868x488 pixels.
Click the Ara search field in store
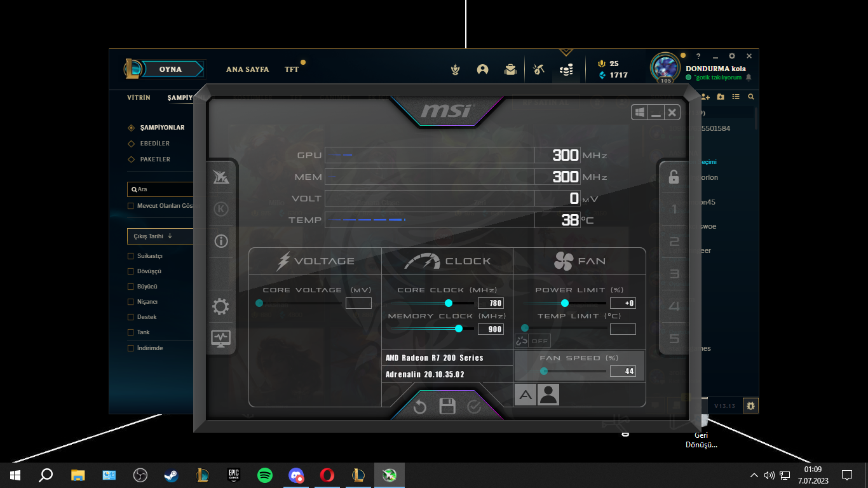tap(161, 189)
